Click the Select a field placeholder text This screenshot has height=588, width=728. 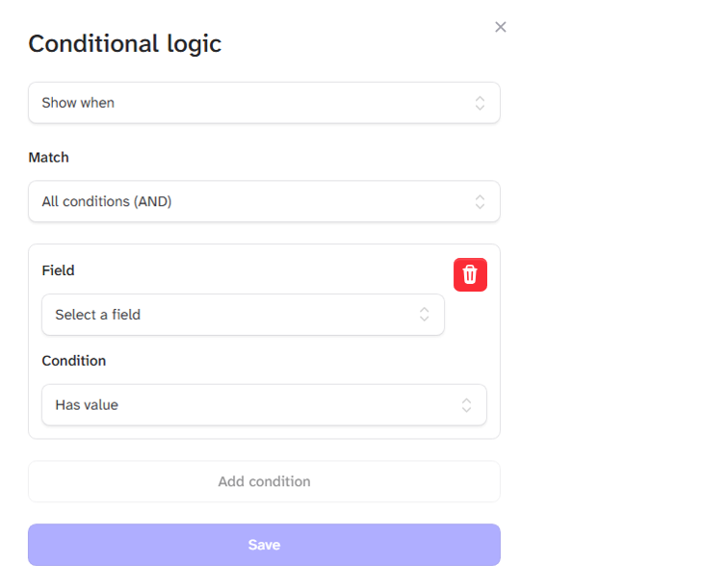coord(97,315)
